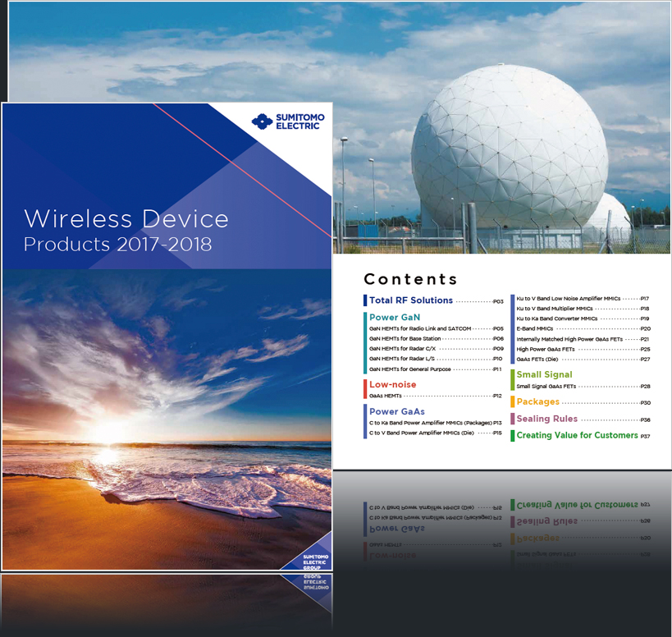Select the High Power GaAs FETs P25 entry

tap(583, 349)
